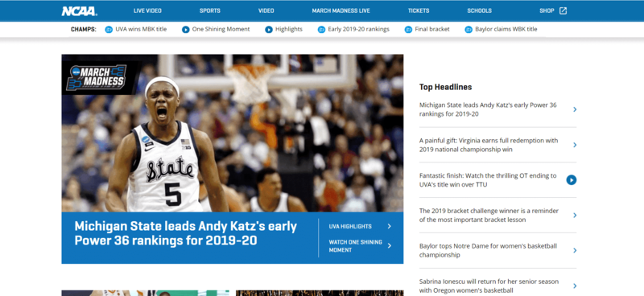
Task: Open the Highlights champs link
Action: [x=289, y=29]
